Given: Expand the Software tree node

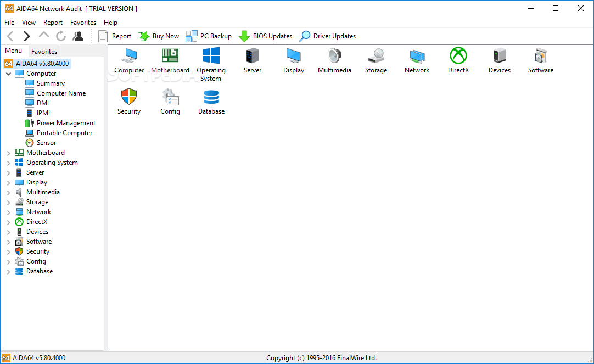Looking at the screenshot, I should pos(8,242).
